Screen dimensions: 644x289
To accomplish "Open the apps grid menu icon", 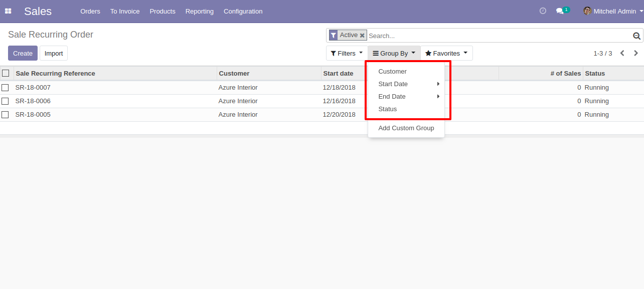I will pos(8,11).
